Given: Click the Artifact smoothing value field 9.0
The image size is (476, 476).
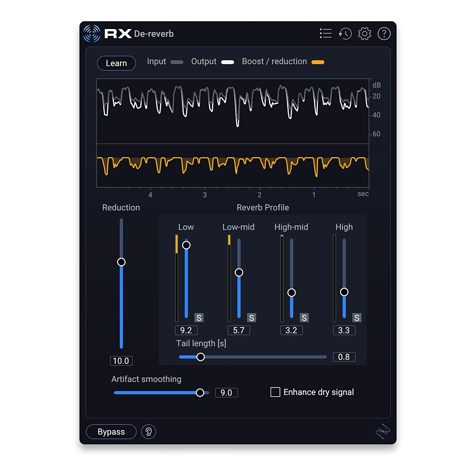Looking at the screenshot, I should (226, 393).
